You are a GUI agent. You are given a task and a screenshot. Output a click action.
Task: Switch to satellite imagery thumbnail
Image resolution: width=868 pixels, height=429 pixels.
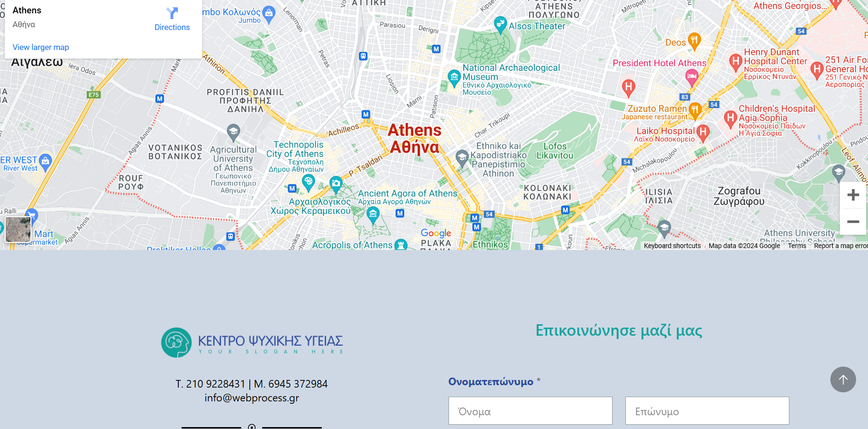[x=18, y=229]
